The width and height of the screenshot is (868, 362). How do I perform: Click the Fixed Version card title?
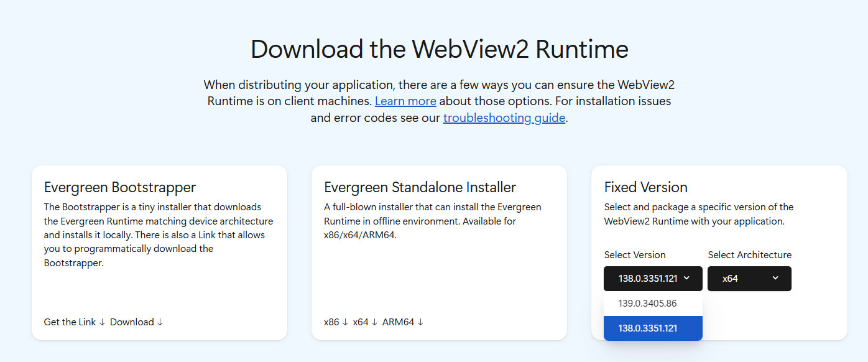(645, 187)
